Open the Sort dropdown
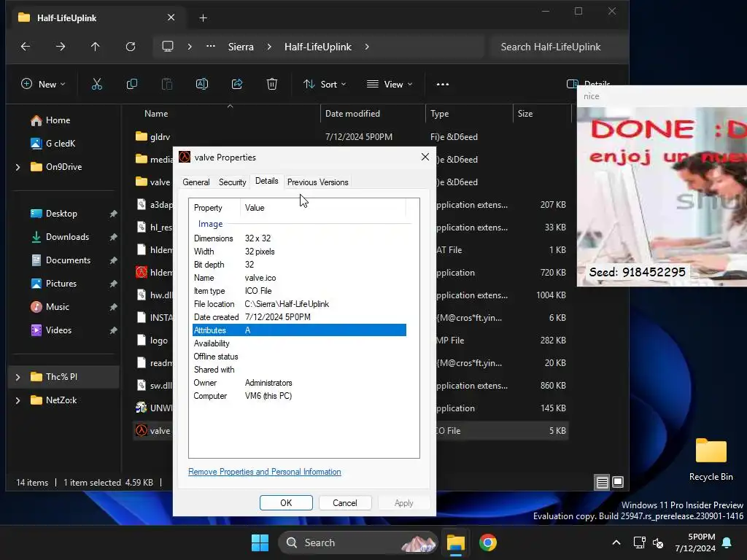This screenshot has height=560, width=747. 325,85
